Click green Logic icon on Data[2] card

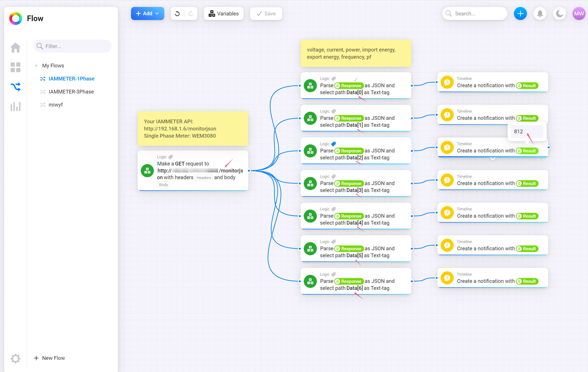[x=310, y=151]
